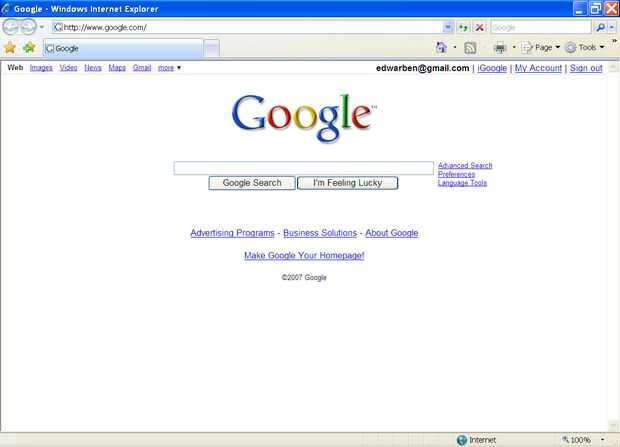The width and height of the screenshot is (620, 447).
Task: Open the Maps link
Action: tap(117, 68)
